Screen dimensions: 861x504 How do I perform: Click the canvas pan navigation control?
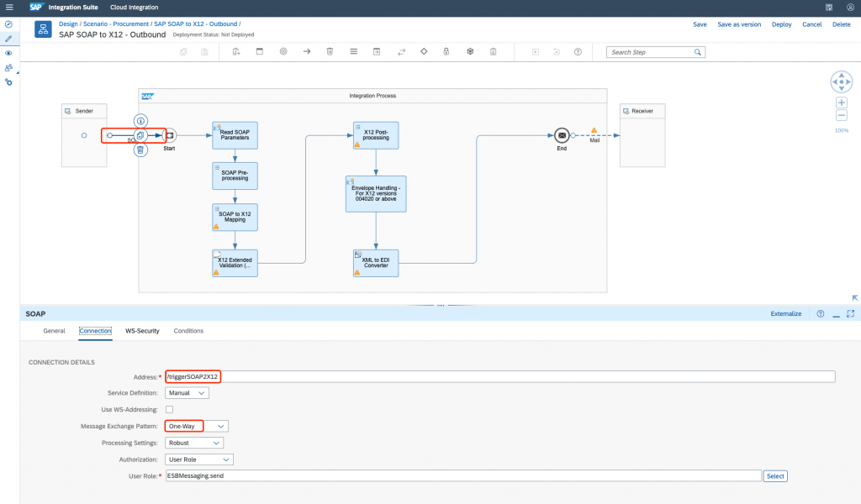[841, 82]
